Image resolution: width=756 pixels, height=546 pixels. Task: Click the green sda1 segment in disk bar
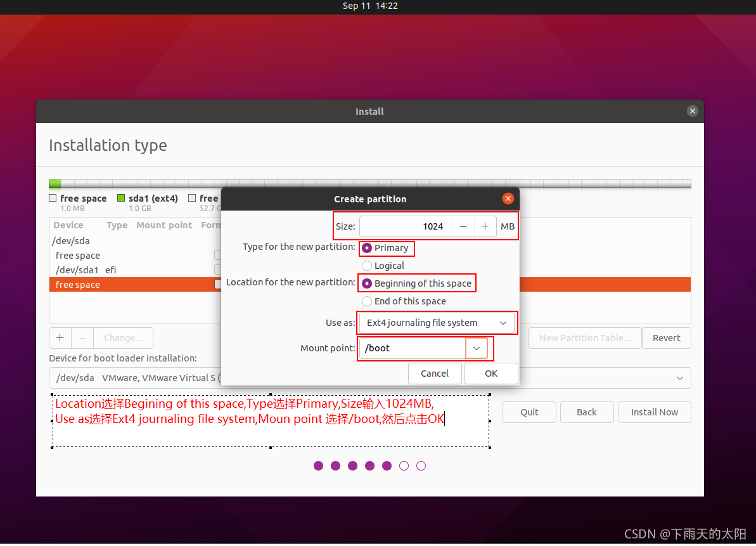[x=55, y=184]
